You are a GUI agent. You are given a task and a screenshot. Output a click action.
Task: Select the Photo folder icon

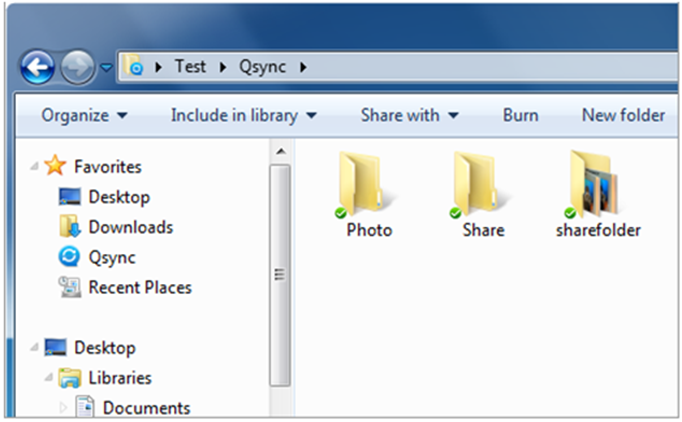(361, 184)
